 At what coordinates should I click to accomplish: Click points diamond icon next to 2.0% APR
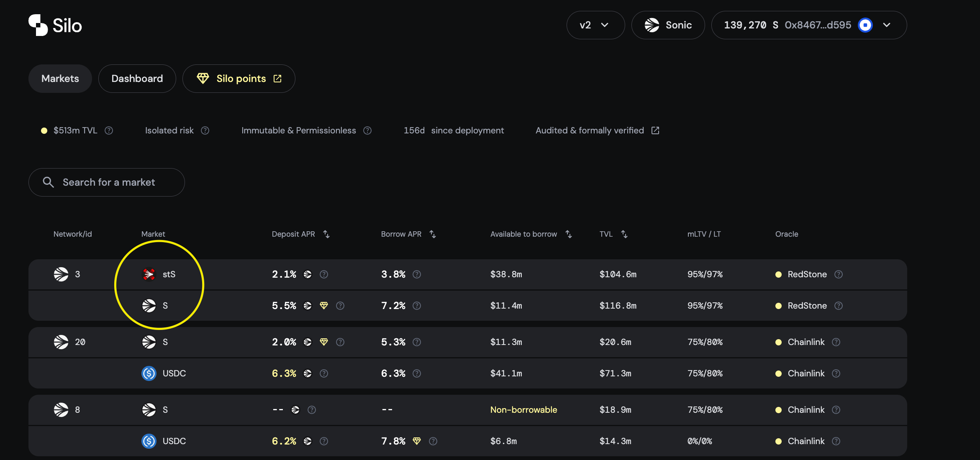pos(324,342)
